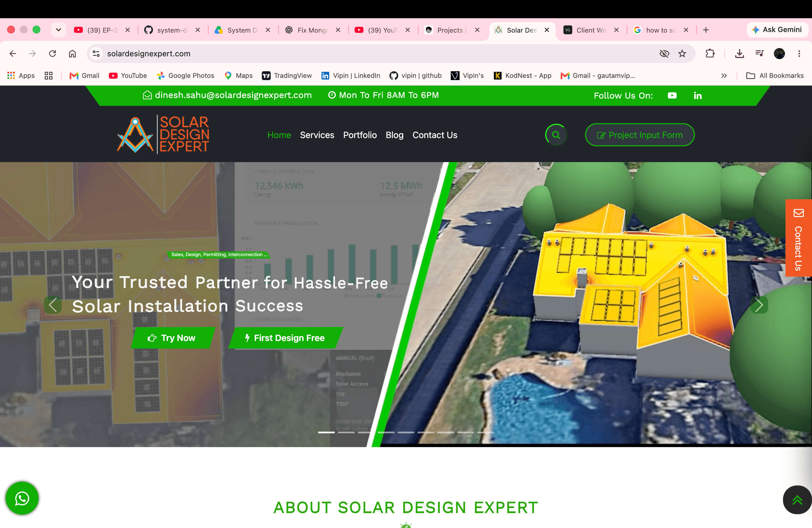This screenshot has height=528, width=812.
Task: Click the Solar Design Expert logo
Action: (x=163, y=134)
